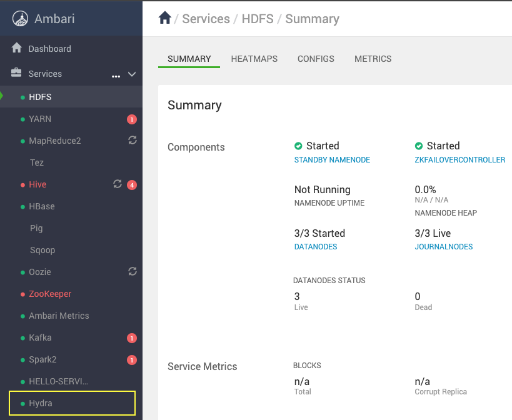512x420 pixels.
Task: Click the Services briefcase icon
Action: pos(16,72)
